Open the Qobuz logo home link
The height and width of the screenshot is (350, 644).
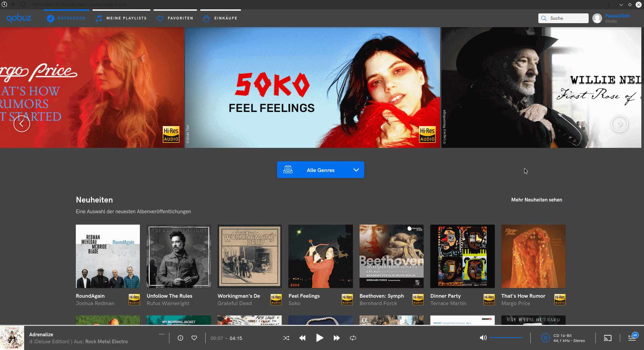[19, 18]
